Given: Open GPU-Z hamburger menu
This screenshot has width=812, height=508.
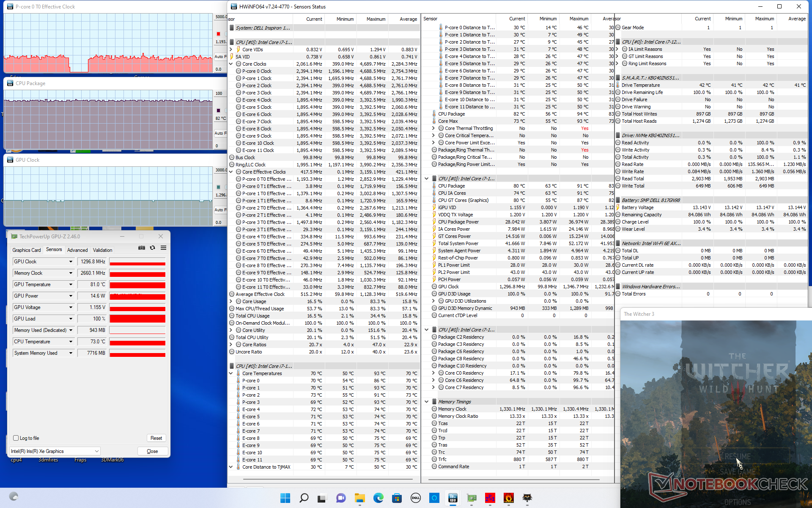Looking at the screenshot, I should 163,248.
